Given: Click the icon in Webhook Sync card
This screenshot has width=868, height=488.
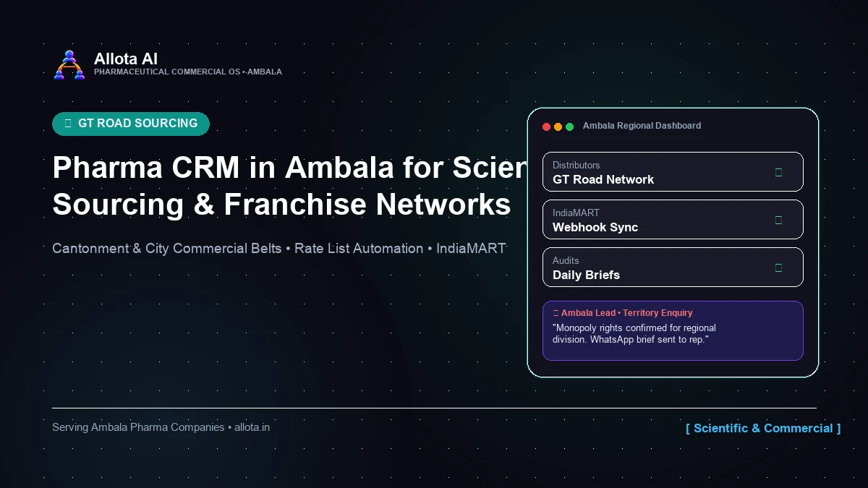Looking at the screenshot, I should [778, 220].
